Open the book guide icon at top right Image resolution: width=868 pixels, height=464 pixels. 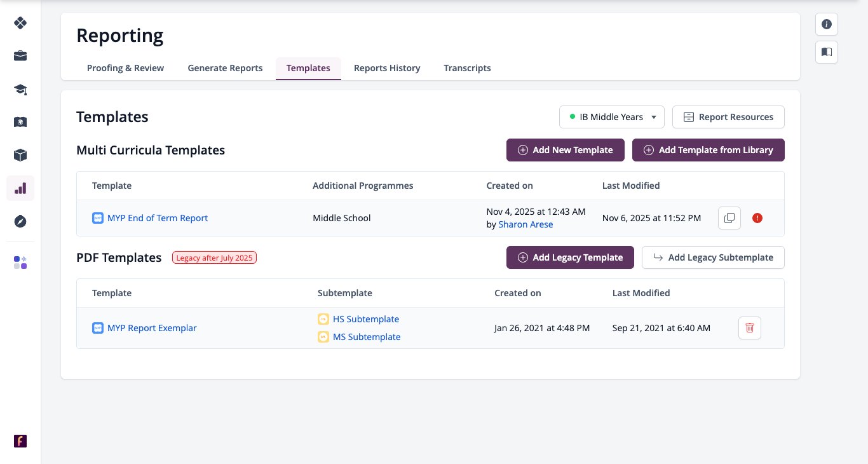tap(827, 52)
